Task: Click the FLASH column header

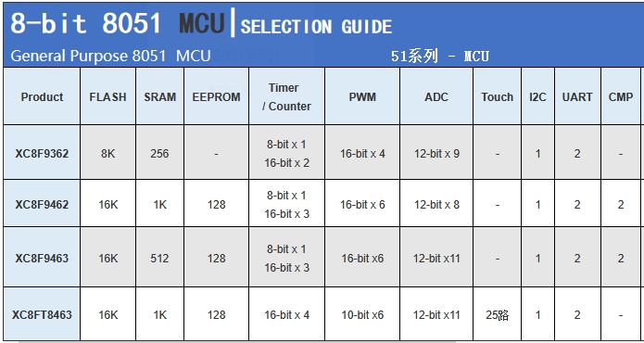Action: click(x=108, y=97)
